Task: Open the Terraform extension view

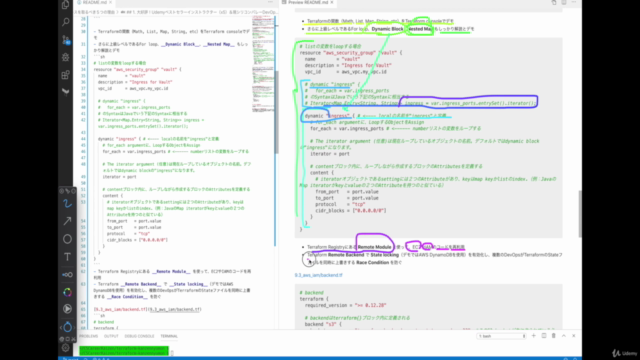Action: pos(65,92)
